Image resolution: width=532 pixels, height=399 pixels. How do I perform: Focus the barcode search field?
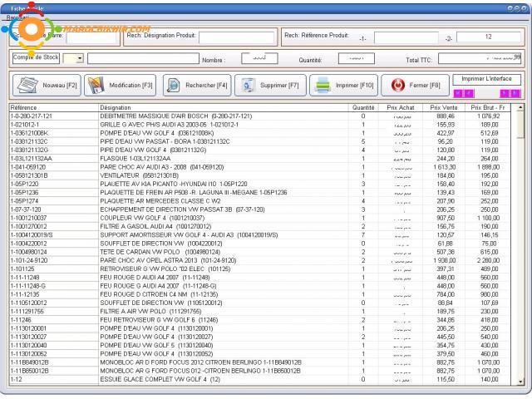91,37
